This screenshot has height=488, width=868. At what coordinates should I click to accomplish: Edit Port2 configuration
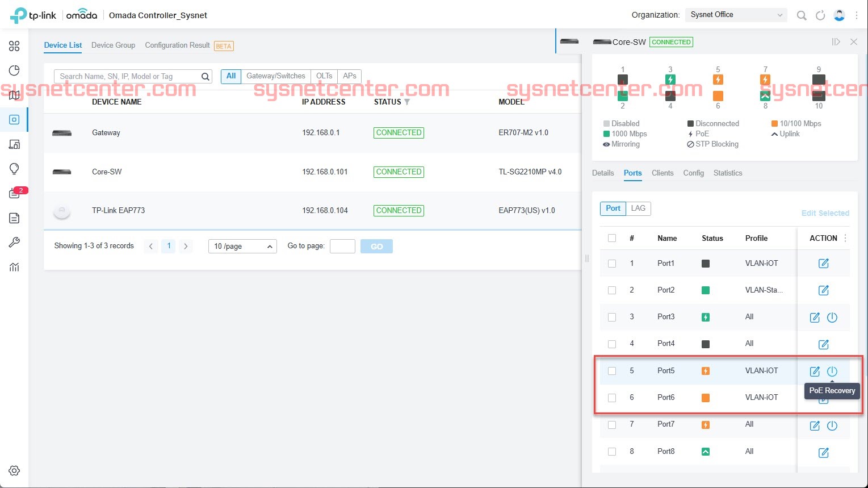[824, 290]
